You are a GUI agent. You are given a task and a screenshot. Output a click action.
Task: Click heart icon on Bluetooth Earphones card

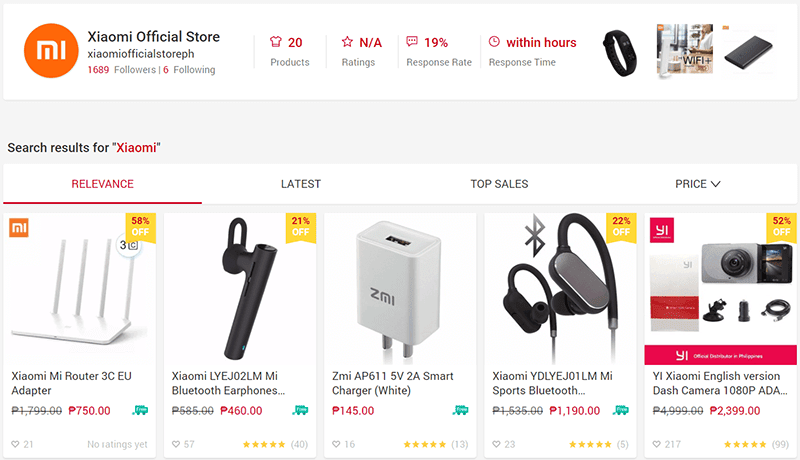[176, 444]
